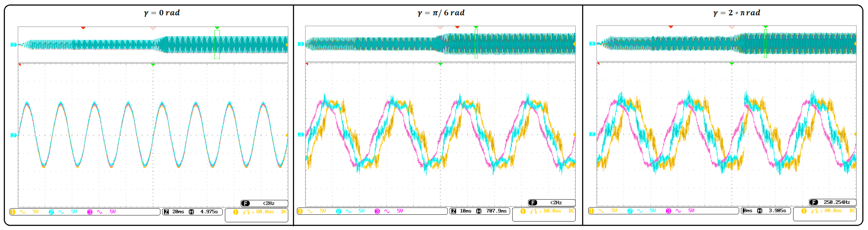
Task: Click the H horizontal icon beside 707.9ms
Action: [478, 211]
